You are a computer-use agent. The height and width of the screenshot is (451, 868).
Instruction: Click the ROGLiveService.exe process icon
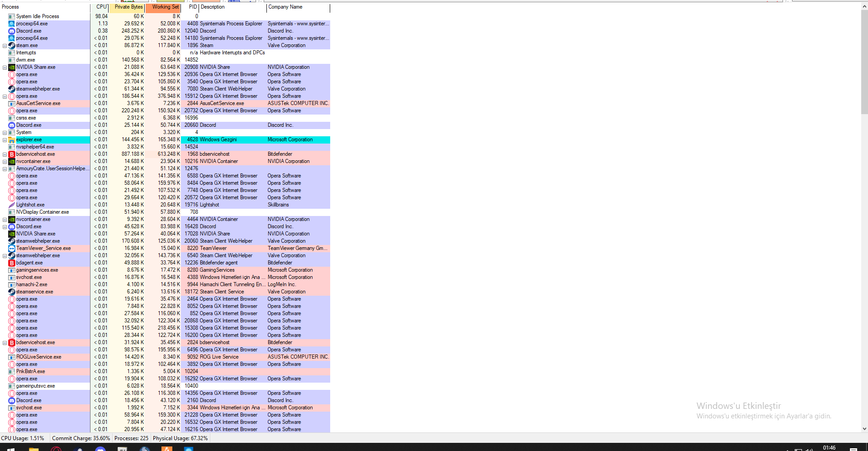[x=12, y=357]
